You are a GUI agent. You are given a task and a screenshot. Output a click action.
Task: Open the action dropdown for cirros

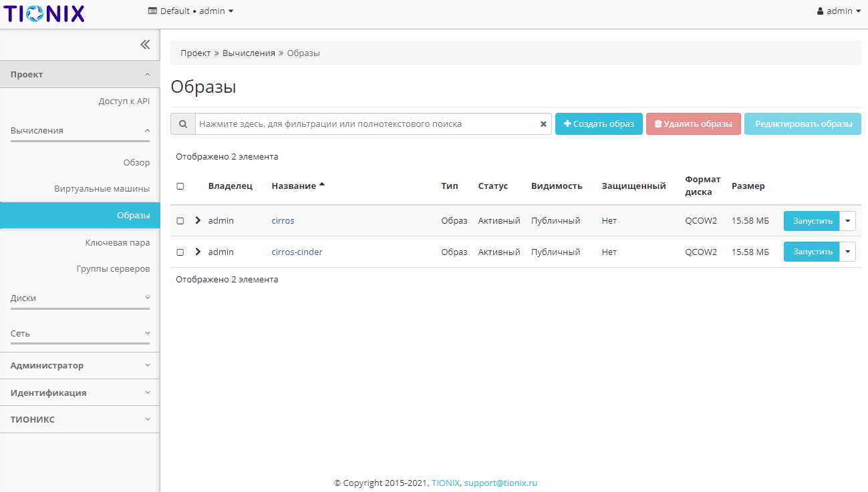847,221
